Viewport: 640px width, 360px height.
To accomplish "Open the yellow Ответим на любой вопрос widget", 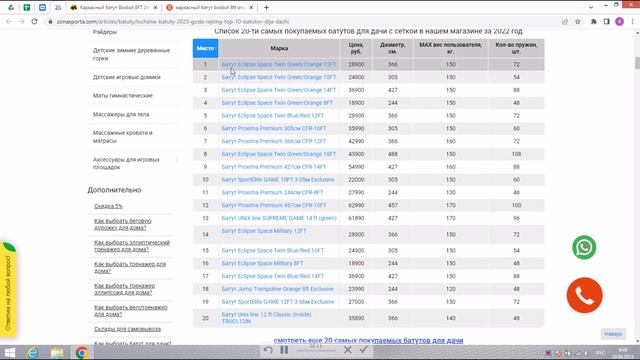I will (x=8, y=289).
